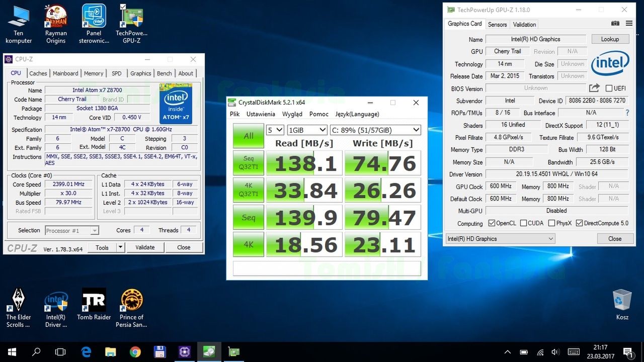Screen dimensions: 644x362
Task: Switch to the Memory tab in CPU-Z
Action: pyautogui.click(x=94, y=73)
